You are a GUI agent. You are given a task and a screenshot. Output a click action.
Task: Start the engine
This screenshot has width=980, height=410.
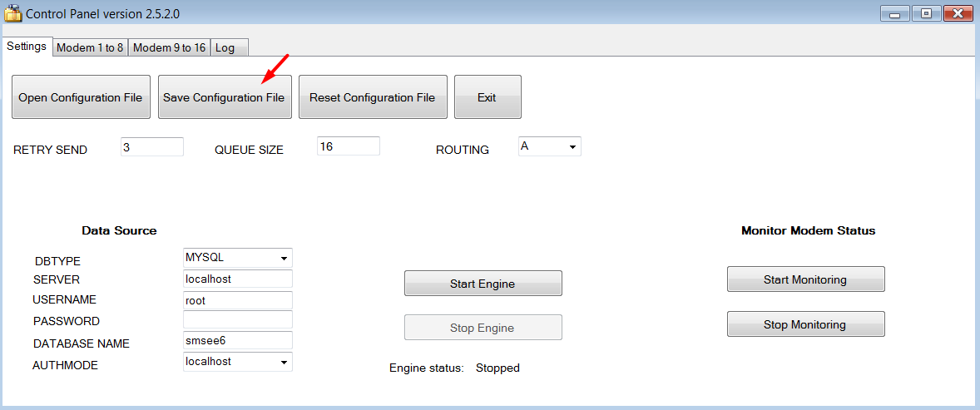click(483, 284)
